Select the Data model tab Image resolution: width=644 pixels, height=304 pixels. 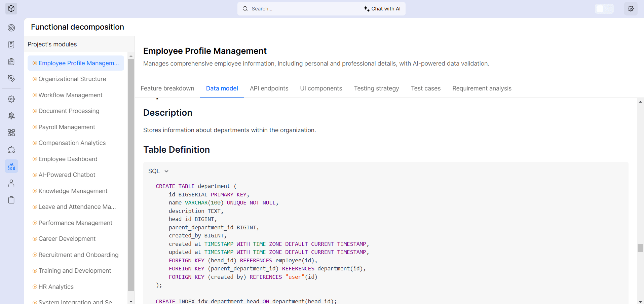coord(222,88)
